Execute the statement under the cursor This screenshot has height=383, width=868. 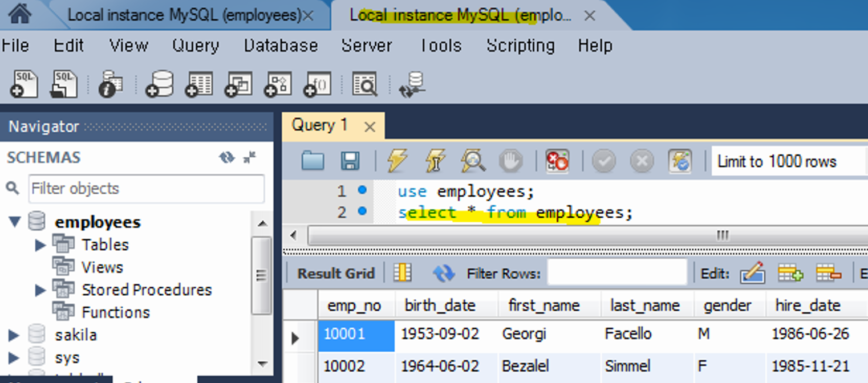point(435,161)
